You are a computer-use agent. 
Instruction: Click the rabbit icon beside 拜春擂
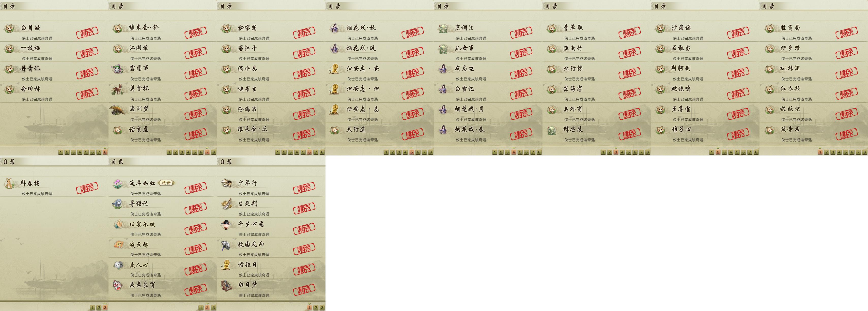click(x=9, y=184)
